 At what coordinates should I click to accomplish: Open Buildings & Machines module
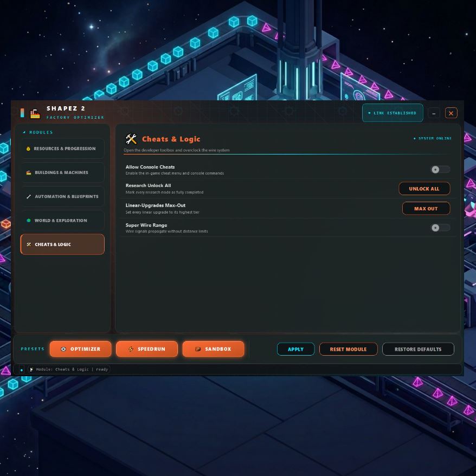coord(62,172)
